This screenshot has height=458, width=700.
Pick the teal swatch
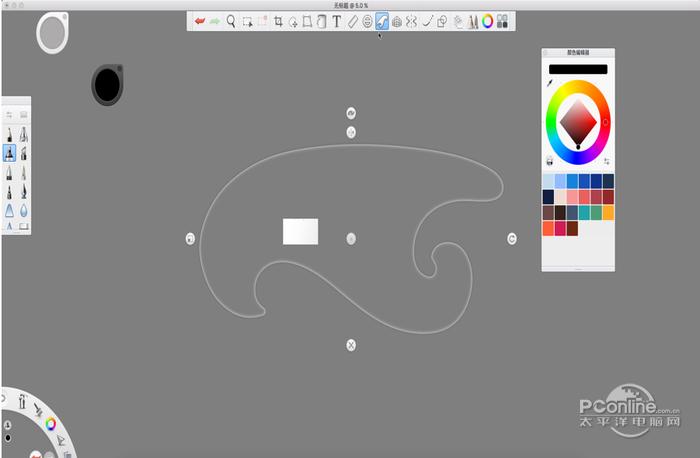tap(584, 212)
